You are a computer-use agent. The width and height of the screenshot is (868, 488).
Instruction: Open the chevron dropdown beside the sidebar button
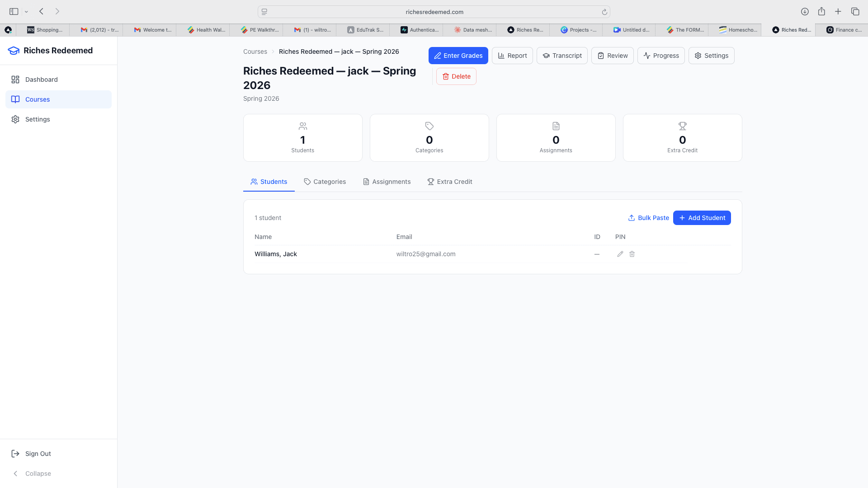[26, 11]
